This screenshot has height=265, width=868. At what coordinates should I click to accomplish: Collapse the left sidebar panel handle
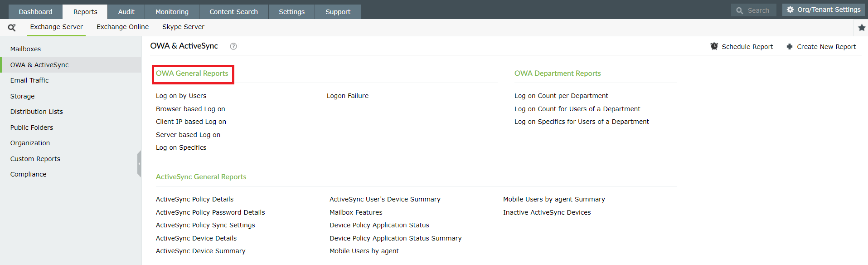tap(139, 164)
